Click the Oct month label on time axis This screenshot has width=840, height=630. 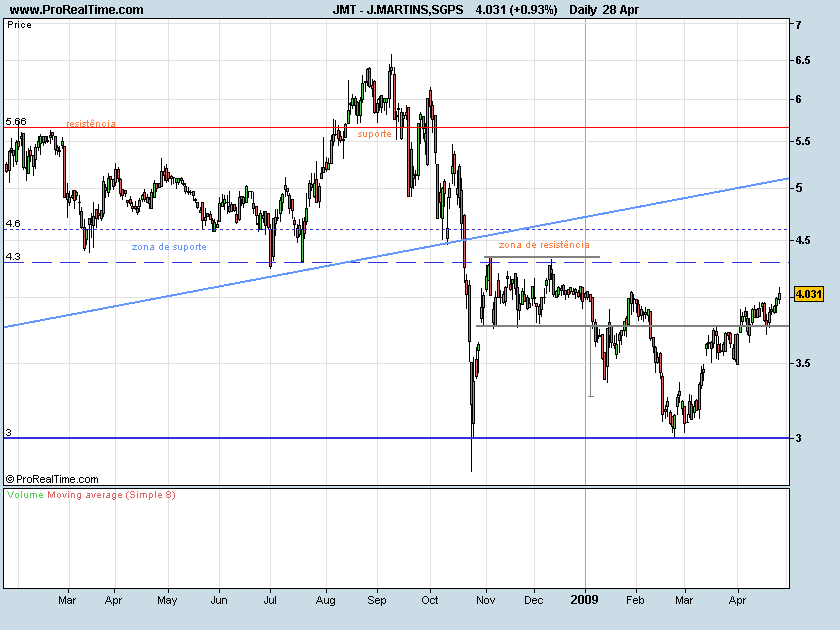pyautogui.click(x=430, y=600)
